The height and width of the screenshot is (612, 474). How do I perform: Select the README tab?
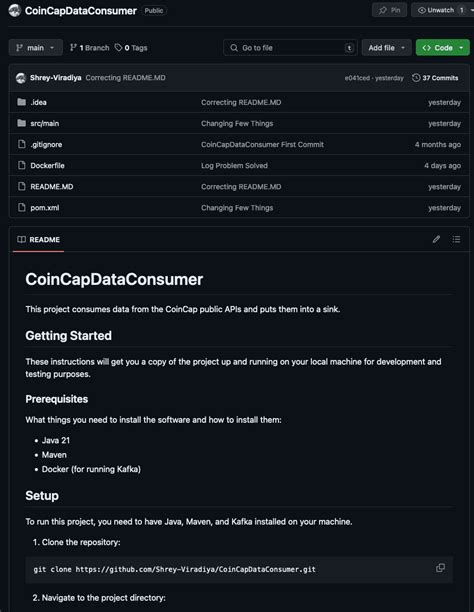38,239
